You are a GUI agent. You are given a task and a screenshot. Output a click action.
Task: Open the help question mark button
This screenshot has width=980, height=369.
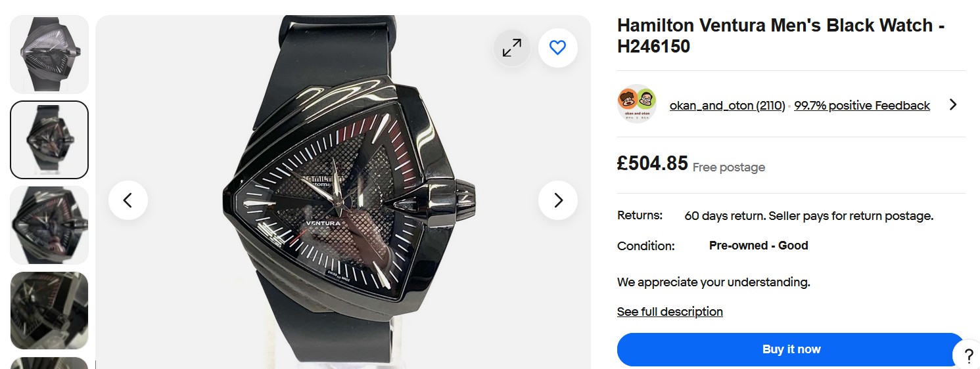(968, 356)
